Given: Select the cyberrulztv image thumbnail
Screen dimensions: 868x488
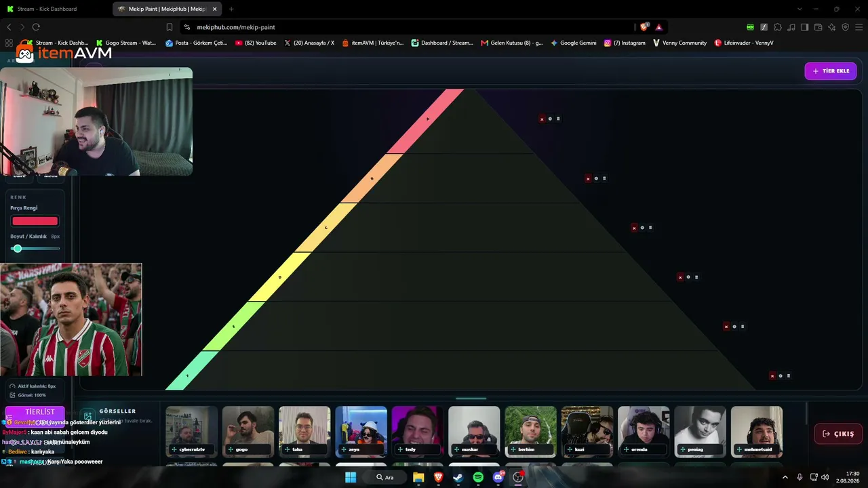Looking at the screenshot, I should (x=192, y=432).
